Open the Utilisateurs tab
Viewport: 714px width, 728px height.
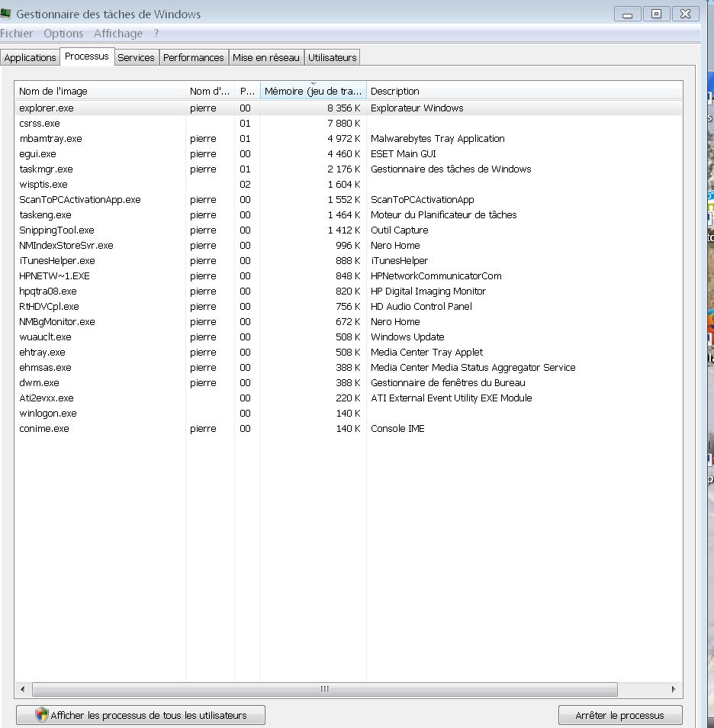[x=333, y=57]
